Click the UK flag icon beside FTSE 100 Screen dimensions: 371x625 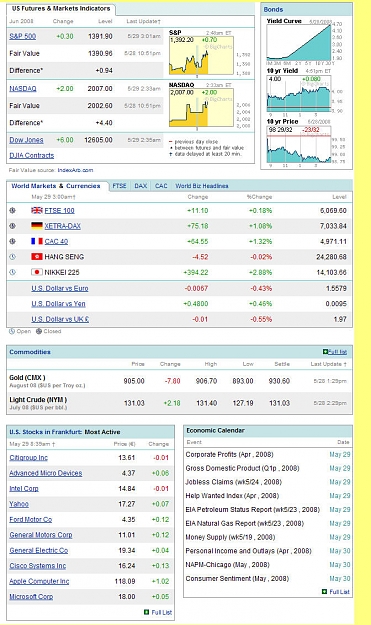point(37,210)
